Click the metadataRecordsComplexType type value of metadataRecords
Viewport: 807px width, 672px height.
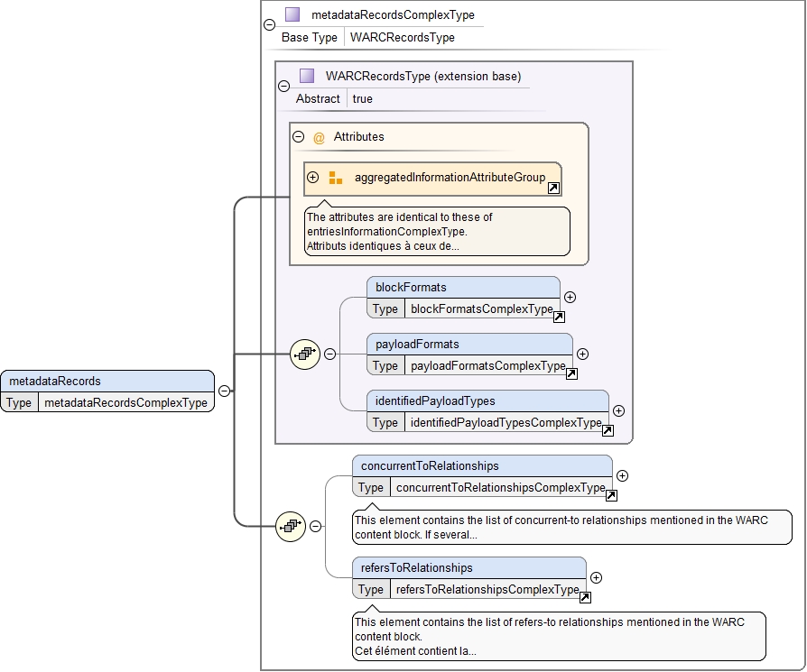125,402
